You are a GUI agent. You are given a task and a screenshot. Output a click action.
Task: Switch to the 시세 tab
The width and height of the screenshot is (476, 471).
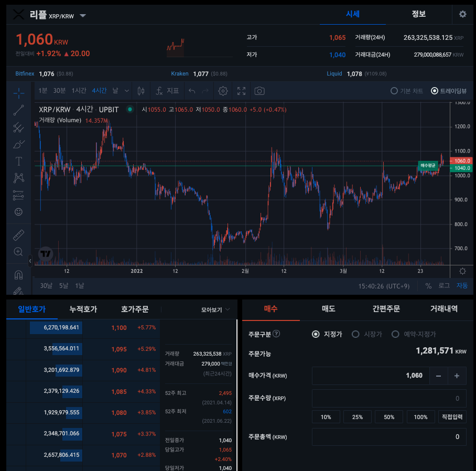(x=353, y=14)
